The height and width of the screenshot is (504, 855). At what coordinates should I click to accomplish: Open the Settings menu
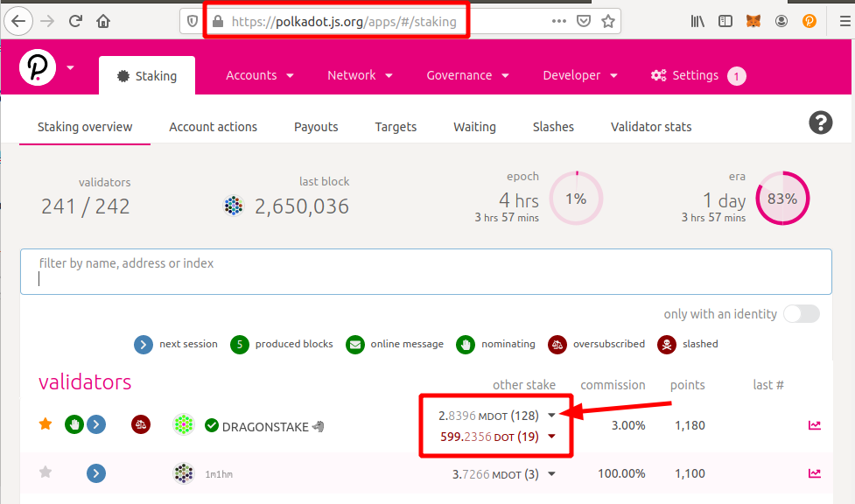pyautogui.click(x=685, y=75)
